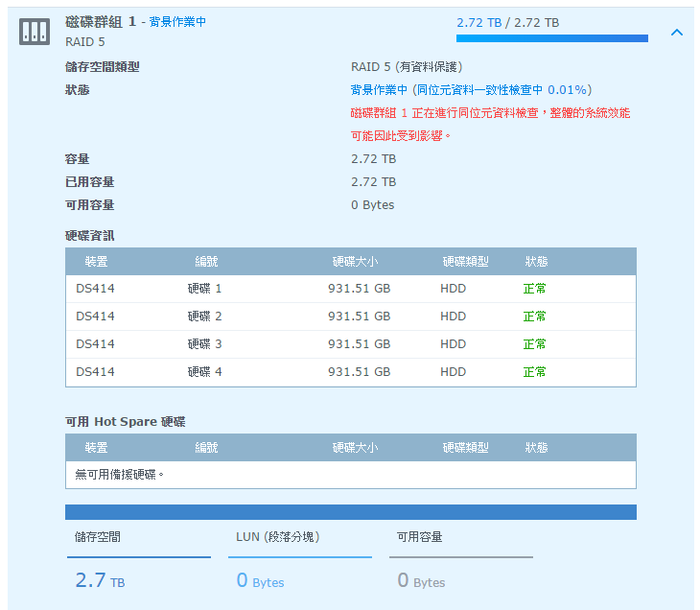
Task: Select the 硬碟 3 row
Action: (350, 344)
